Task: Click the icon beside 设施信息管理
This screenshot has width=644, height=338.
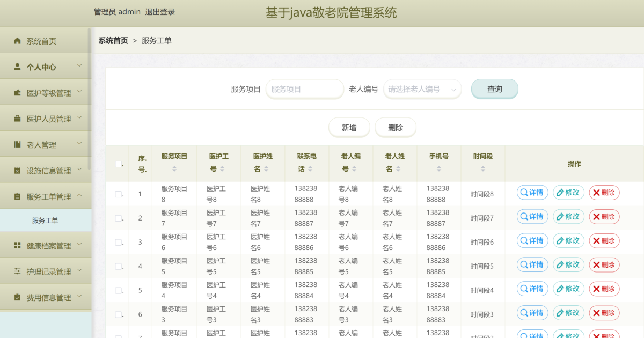Action: 17,171
